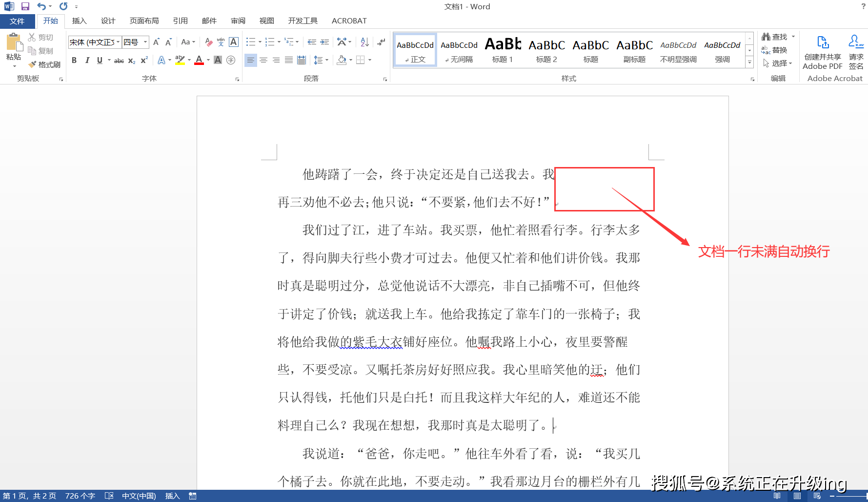Cut the selection (剪切)
This screenshot has width=868, height=502.
(x=41, y=37)
